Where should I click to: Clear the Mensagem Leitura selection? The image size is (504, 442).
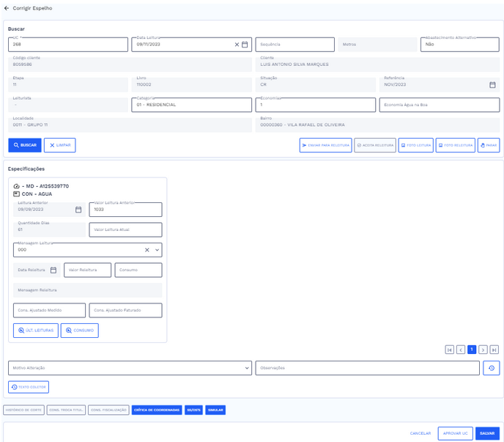coord(147,250)
